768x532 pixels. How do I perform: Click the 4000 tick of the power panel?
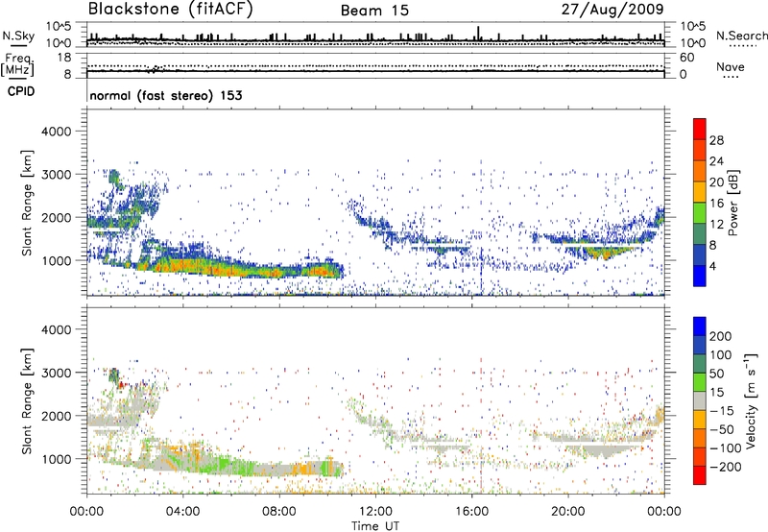(x=56, y=132)
